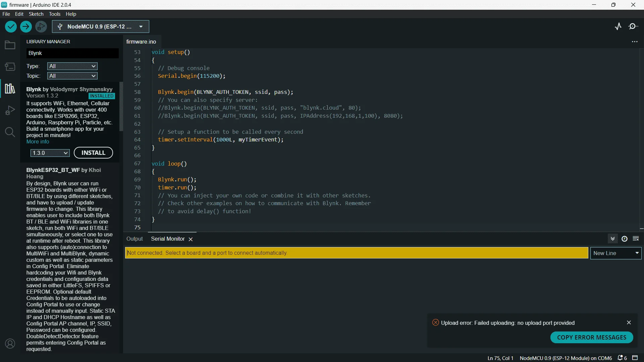Open the File menu
Screen dimensions: 644x362
point(6,14)
